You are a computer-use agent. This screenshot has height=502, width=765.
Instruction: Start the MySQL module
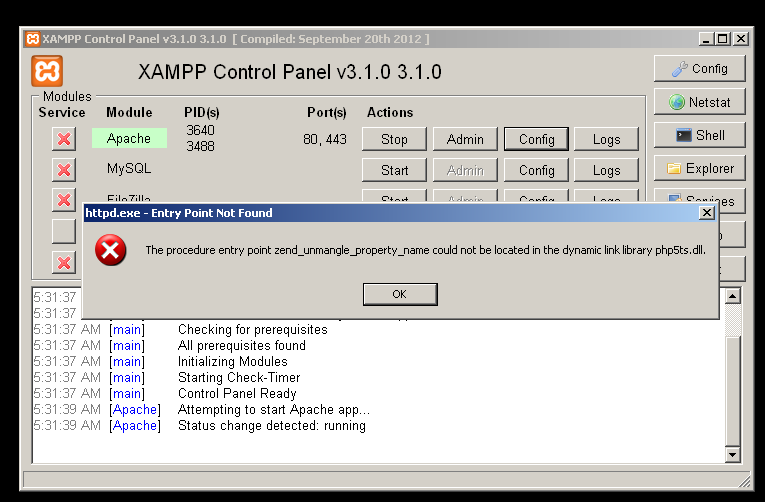[394, 170]
